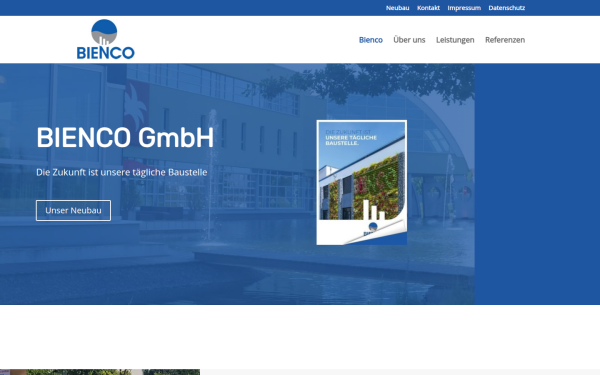The height and width of the screenshot is (375, 600).
Task: Click the BIENCO GmbH hero heading
Action: pos(125,137)
